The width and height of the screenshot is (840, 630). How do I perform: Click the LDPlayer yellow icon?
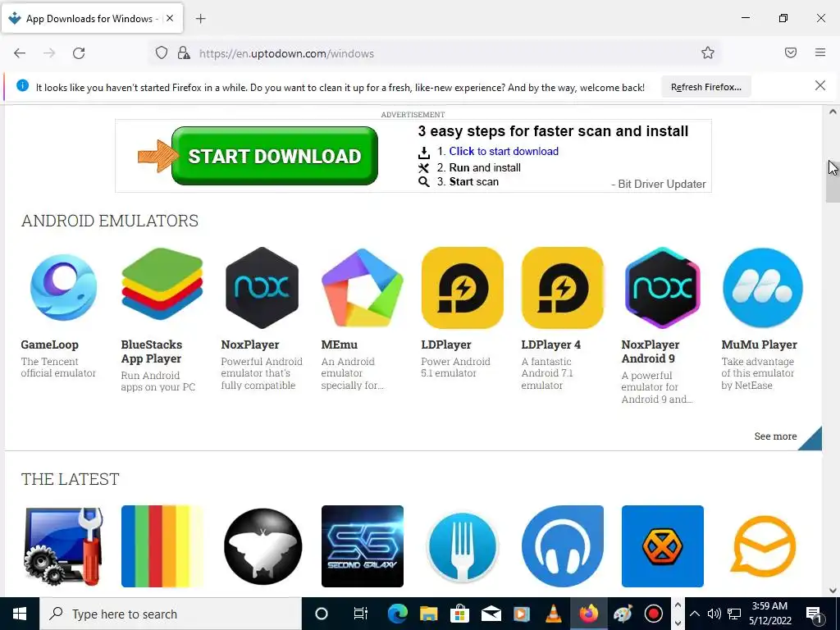[463, 288]
